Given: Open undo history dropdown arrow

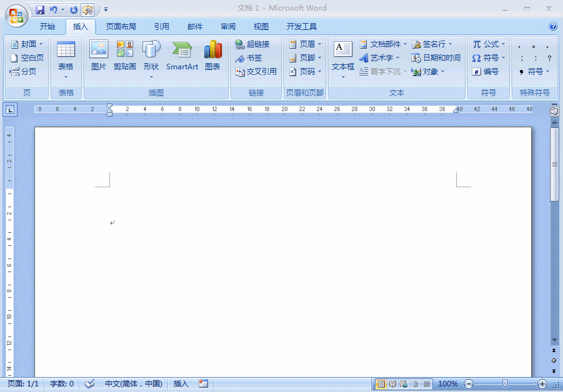Looking at the screenshot, I should click(63, 10).
